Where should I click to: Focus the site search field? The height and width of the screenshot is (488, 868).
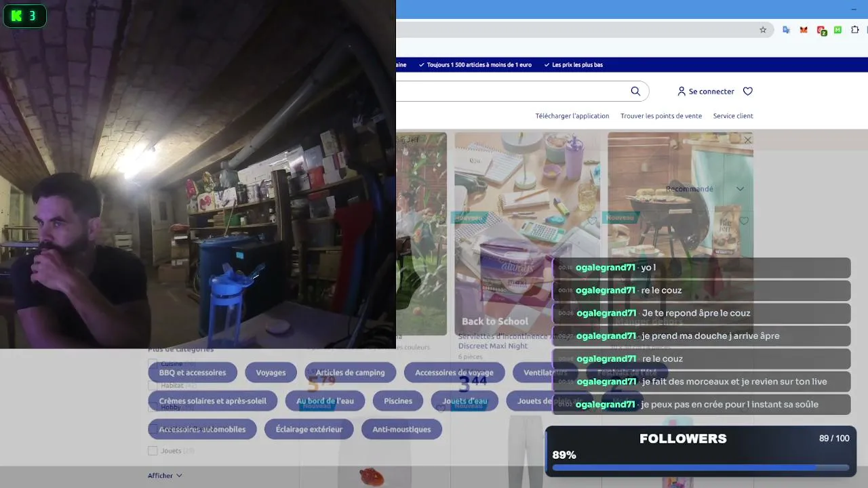pyautogui.click(x=522, y=91)
